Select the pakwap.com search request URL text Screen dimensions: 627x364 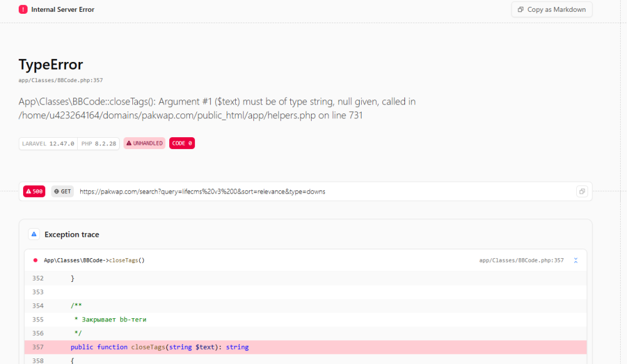pos(202,191)
